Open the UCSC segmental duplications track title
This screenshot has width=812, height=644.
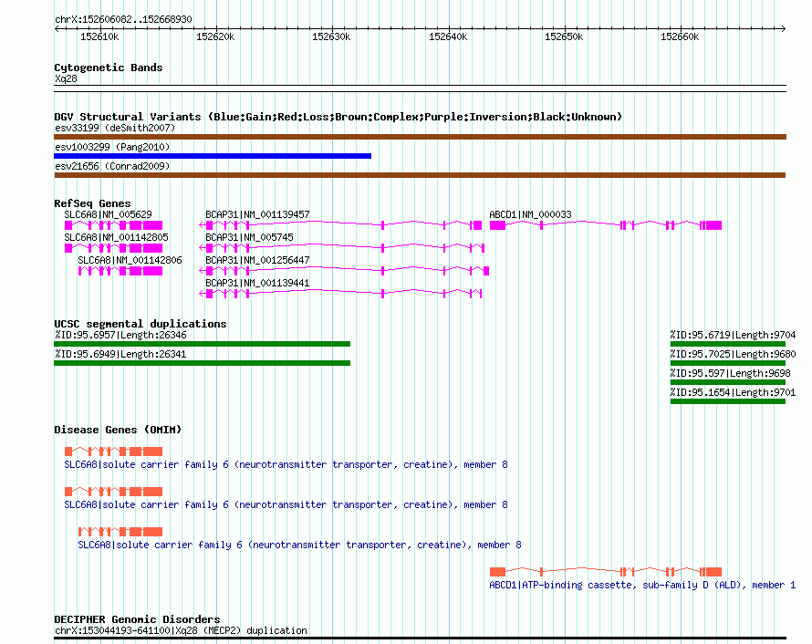[x=141, y=324]
